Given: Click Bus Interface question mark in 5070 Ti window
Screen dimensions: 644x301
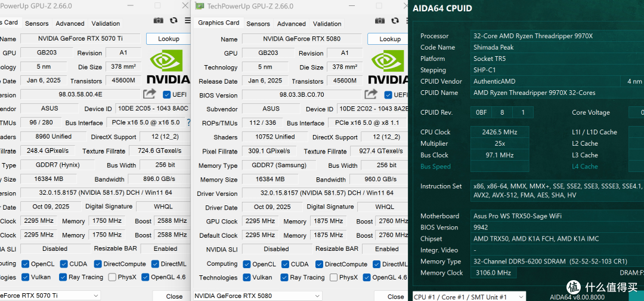Looking at the screenshot, I should pos(188,122).
